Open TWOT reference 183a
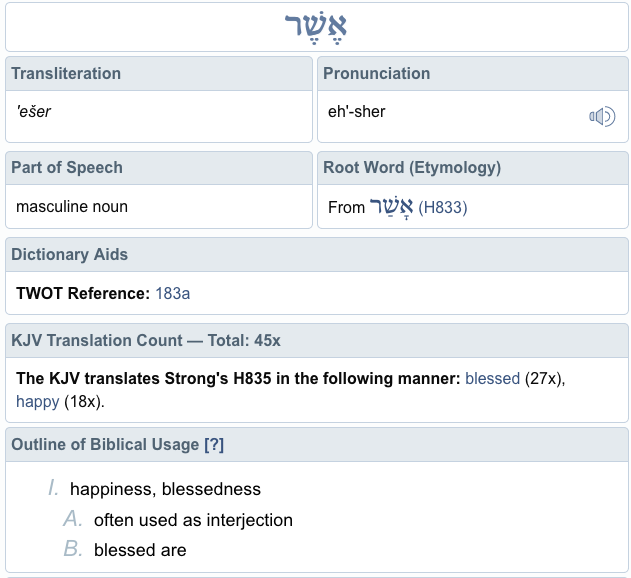The height and width of the screenshot is (578, 631). click(172, 294)
